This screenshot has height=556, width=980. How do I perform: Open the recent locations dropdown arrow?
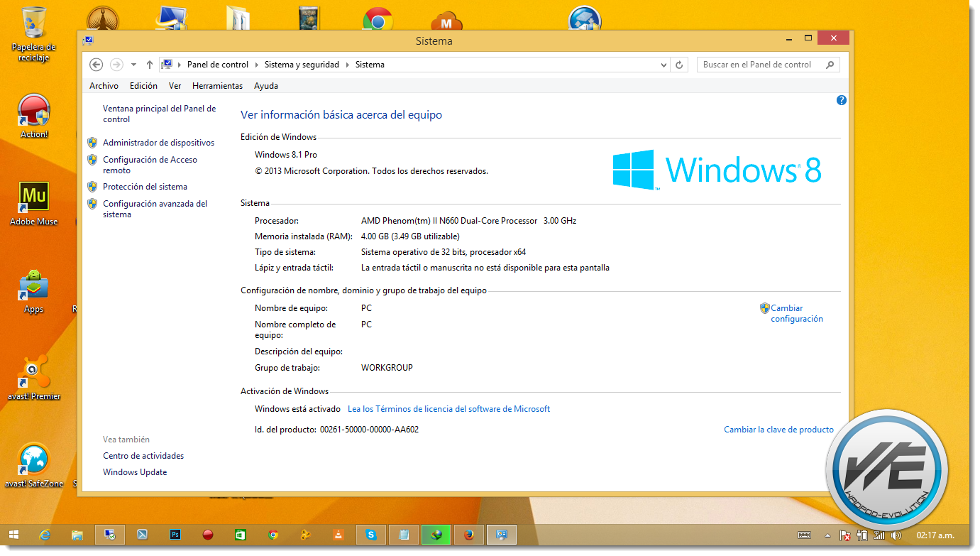pyautogui.click(x=133, y=65)
